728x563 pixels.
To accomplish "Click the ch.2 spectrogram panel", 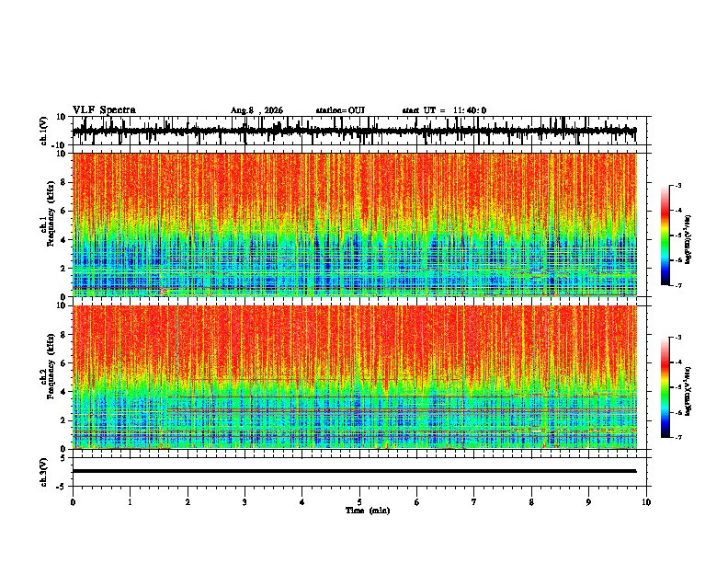I will (x=355, y=377).
